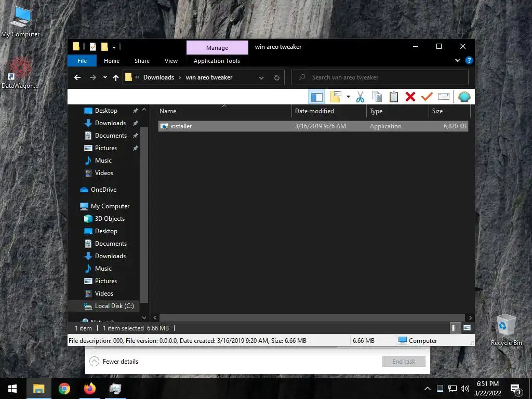Click the Paste clipboard icon
The height and width of the screenshot is (399, 532).
pos(394,97)
